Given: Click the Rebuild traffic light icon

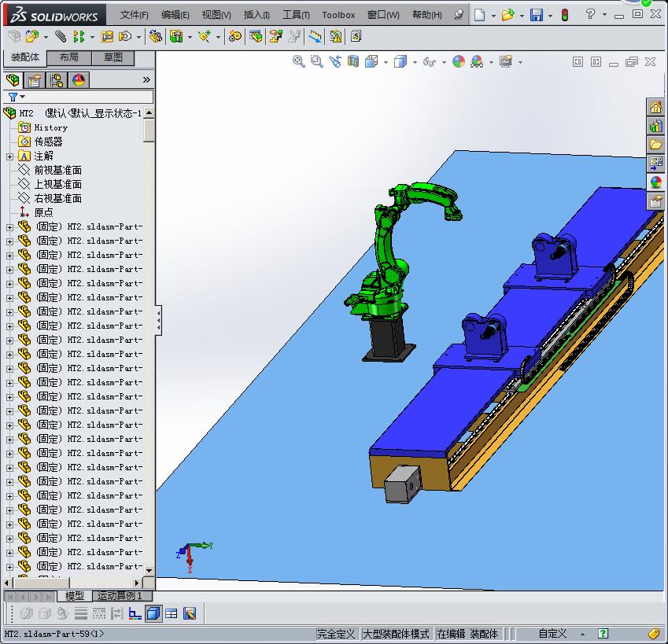Looking at the screenshot, I should [x=565, y=15].
